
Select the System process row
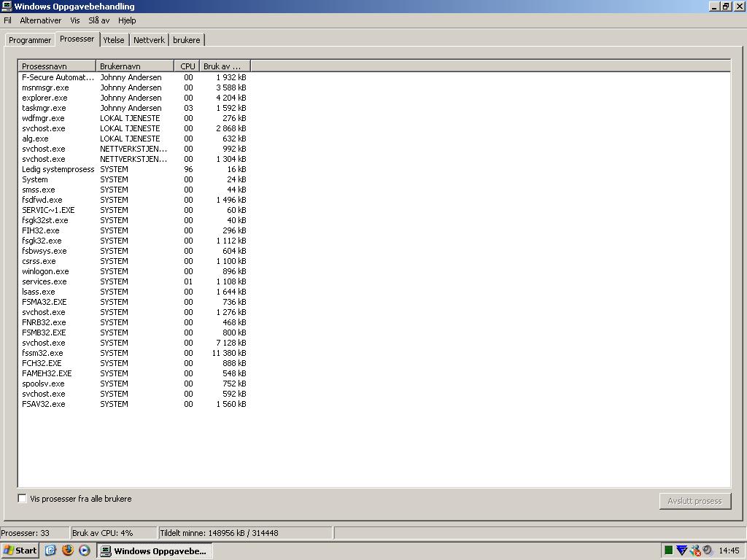tap(134, 179)
